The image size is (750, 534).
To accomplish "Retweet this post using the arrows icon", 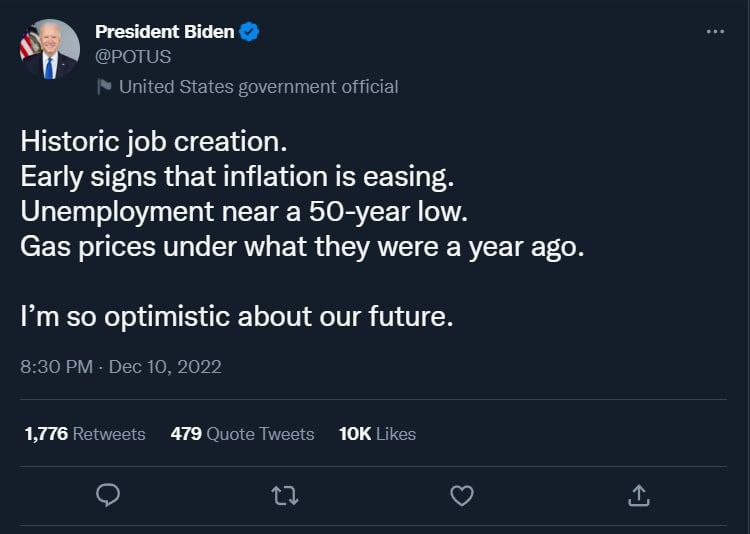I will click(285, 494).
